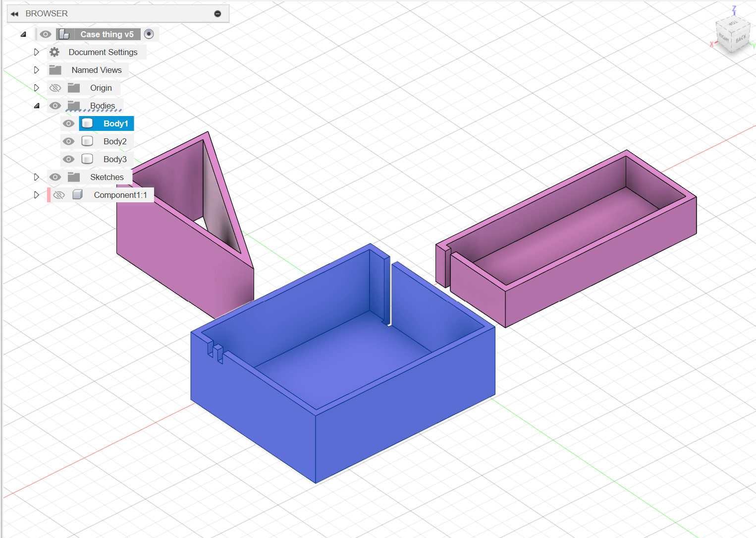Click the Body3 body icon
The width and height of the screenshot is (756, 538).
coord(87,159)
